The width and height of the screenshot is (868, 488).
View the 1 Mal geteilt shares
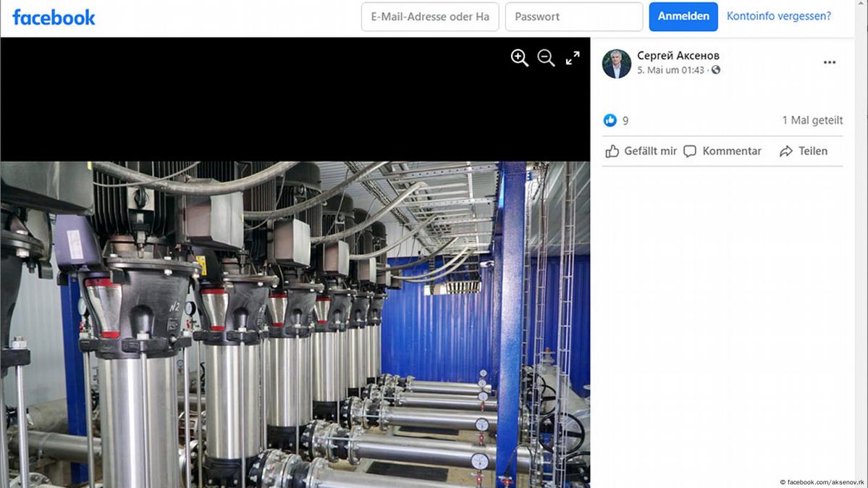coord(812,120)
